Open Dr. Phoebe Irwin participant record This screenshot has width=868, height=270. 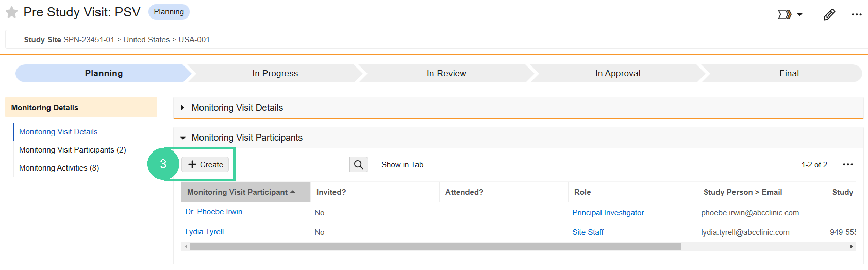click(x=214, y=212)
